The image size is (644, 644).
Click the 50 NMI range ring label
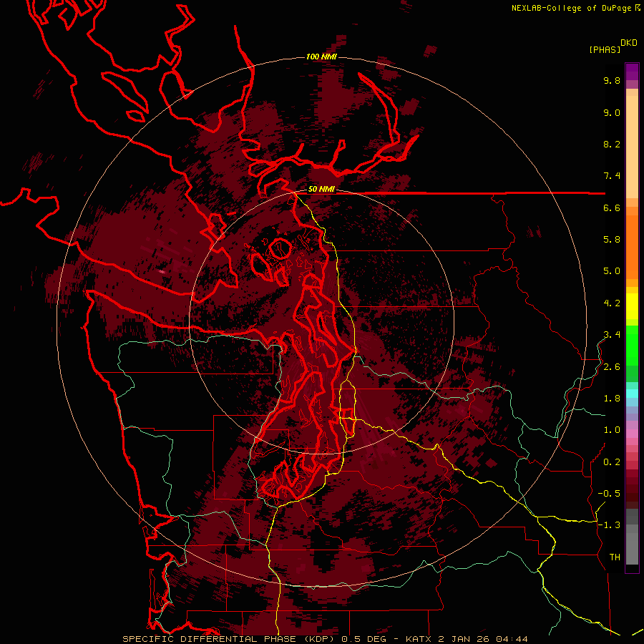point(321,190)
